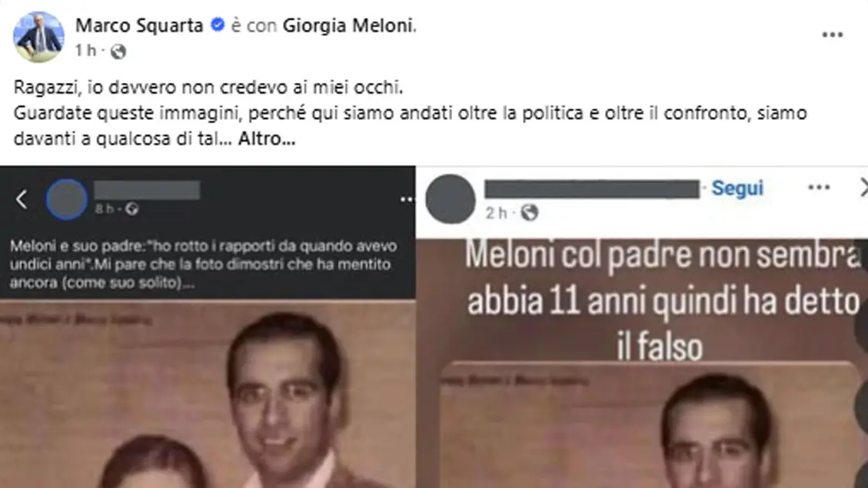Open Marco Squarta's profile name link
Image resolution: width=868 pixels, height=488 pixels.
(139, 25)
